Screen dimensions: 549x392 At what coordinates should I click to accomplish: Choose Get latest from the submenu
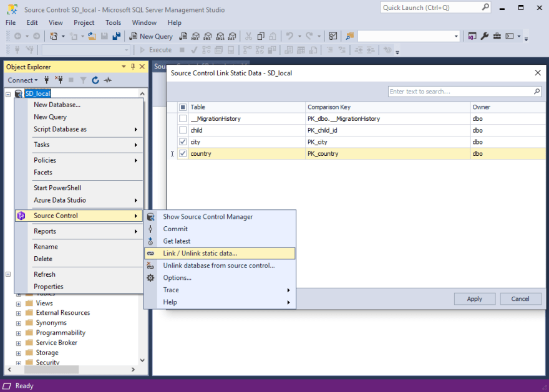(220, 241)
